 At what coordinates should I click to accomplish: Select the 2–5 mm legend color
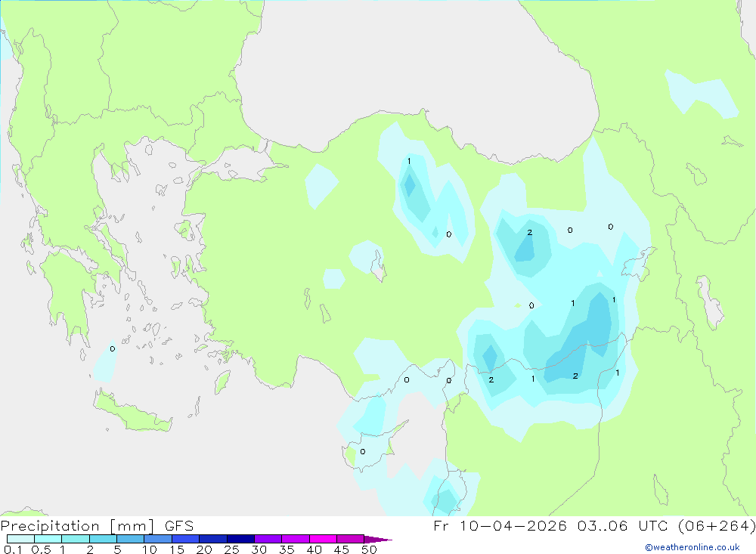click(x=103, y=539)
